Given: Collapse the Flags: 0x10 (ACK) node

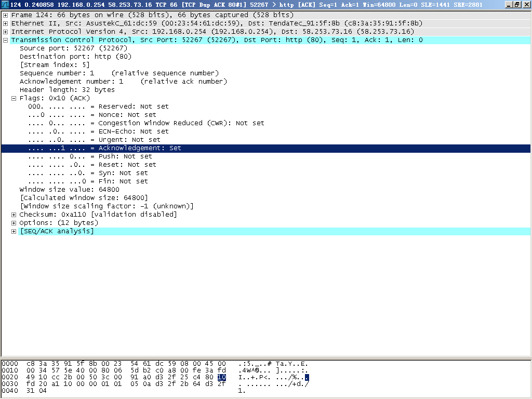Looking at the screenshot, I should (14, 98).
